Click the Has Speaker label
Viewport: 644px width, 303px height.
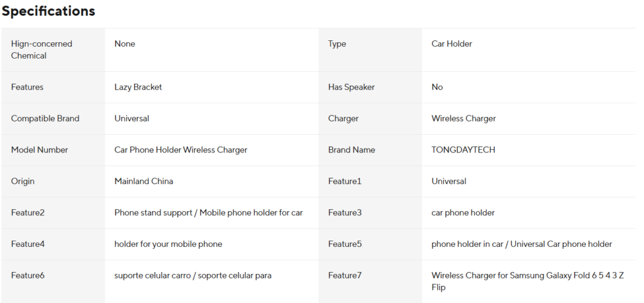pyautogui.click(x=351, y=87)
